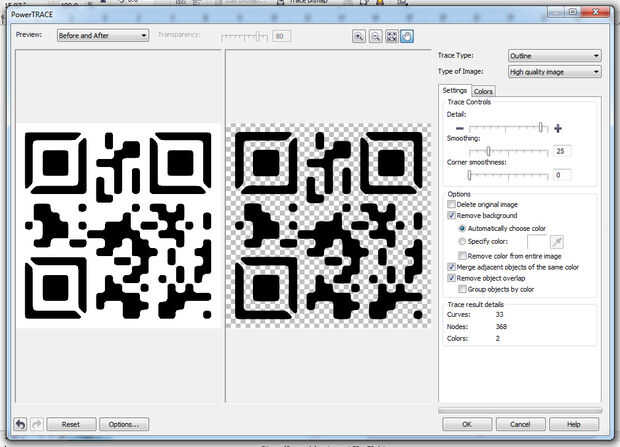Click the Zoom In magnifier icon

coord(359,36)
